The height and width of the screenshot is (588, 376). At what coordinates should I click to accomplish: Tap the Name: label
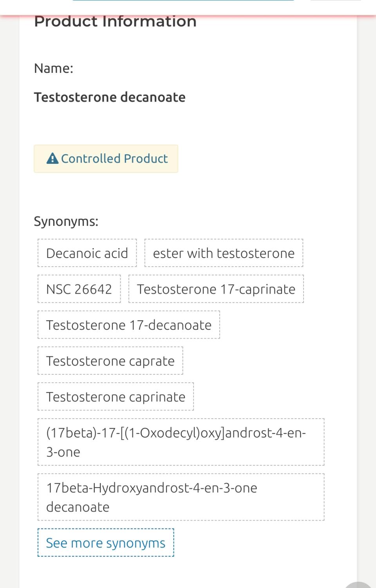pos(54,69)
